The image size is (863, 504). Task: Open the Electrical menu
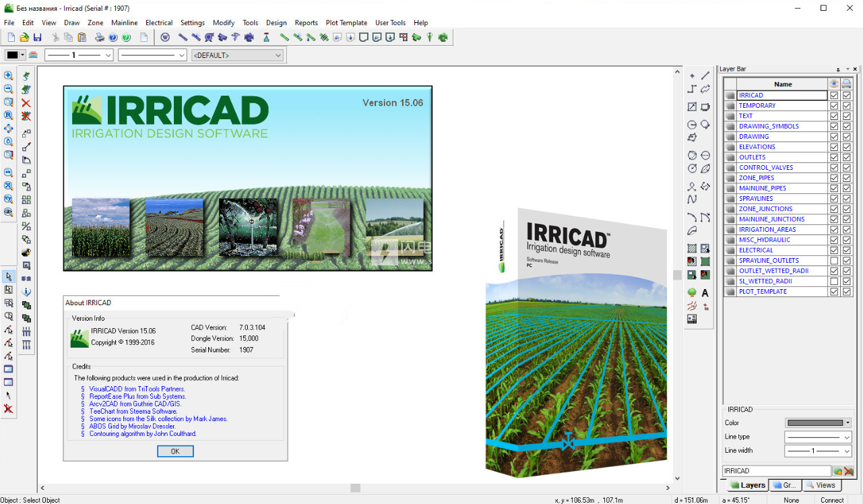tap(159, 23)
